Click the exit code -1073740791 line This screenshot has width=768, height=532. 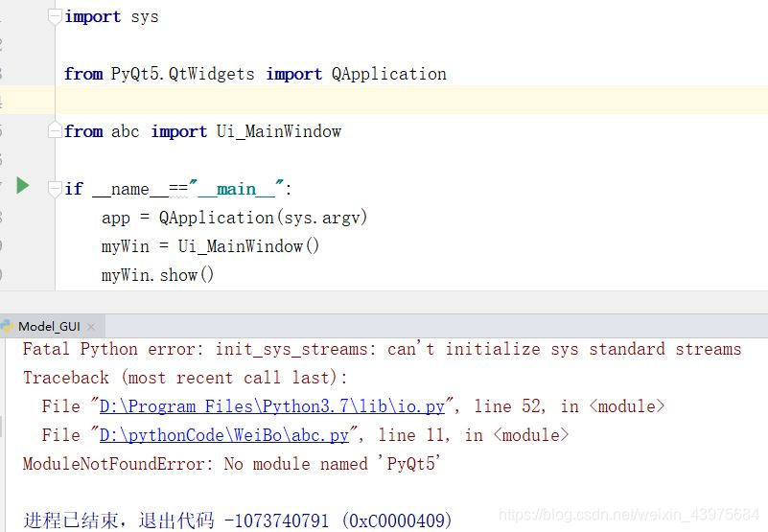click(x=238, y=520)
